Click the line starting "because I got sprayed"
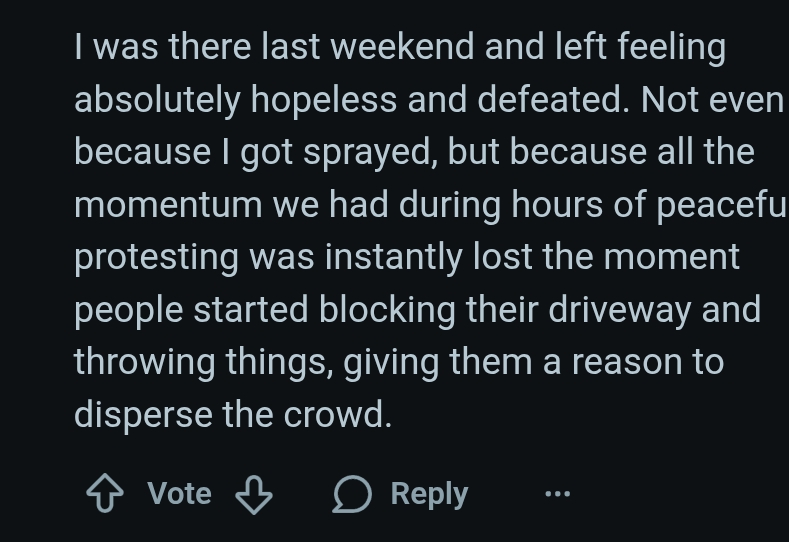 point(414,152)
